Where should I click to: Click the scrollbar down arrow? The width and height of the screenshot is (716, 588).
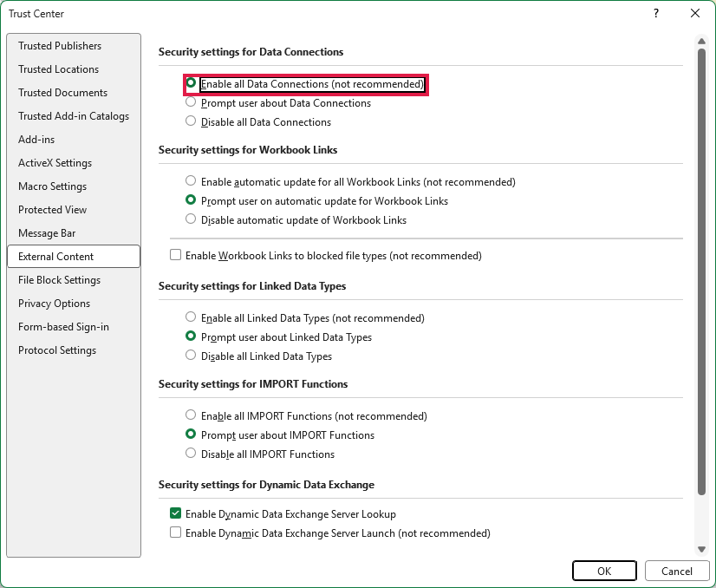(x=702, y=549)
